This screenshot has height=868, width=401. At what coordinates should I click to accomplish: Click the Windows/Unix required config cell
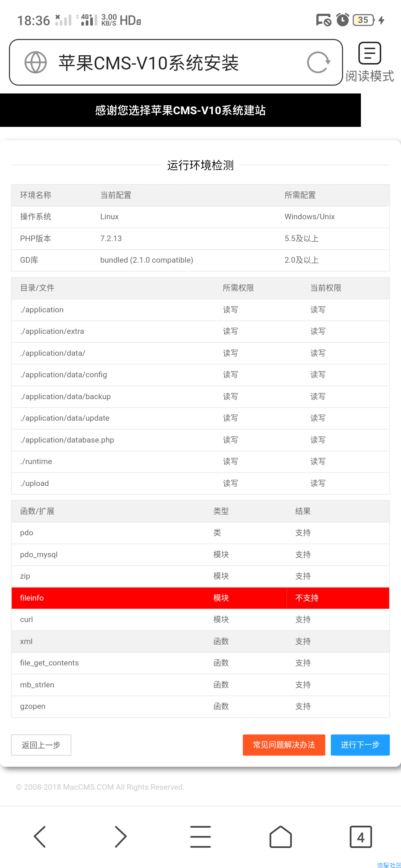(x=310, y=217)
